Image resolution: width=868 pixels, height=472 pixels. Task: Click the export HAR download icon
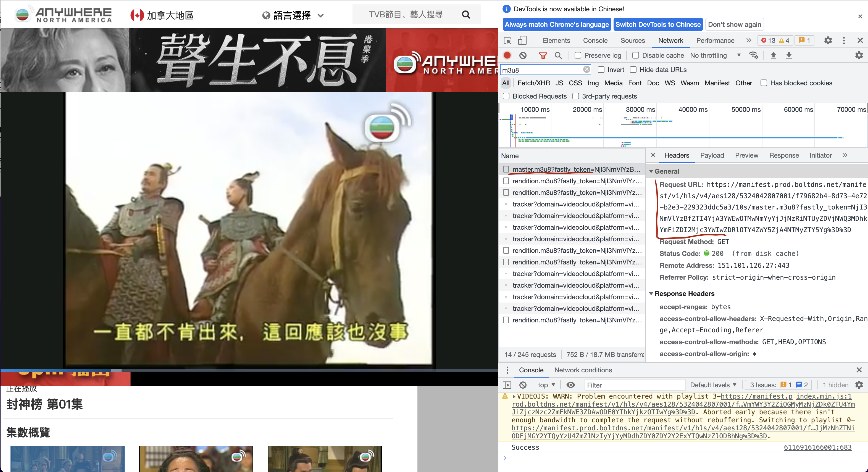coord(789,55)
